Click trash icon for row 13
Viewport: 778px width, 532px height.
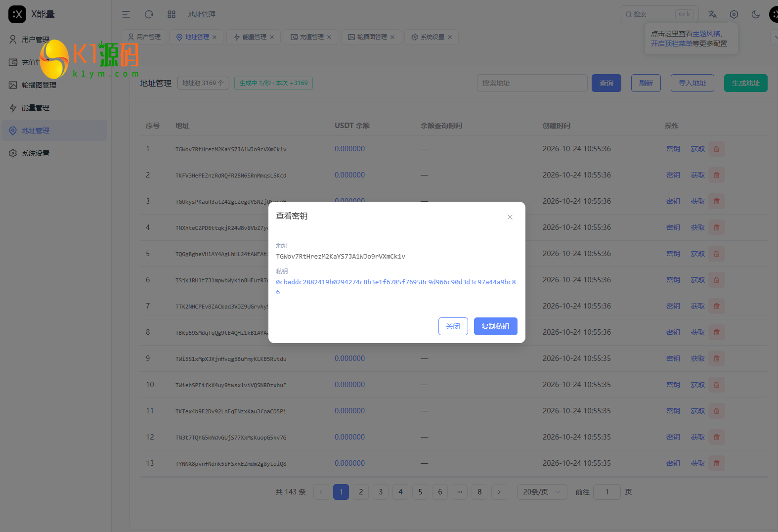tap(717, 463)
